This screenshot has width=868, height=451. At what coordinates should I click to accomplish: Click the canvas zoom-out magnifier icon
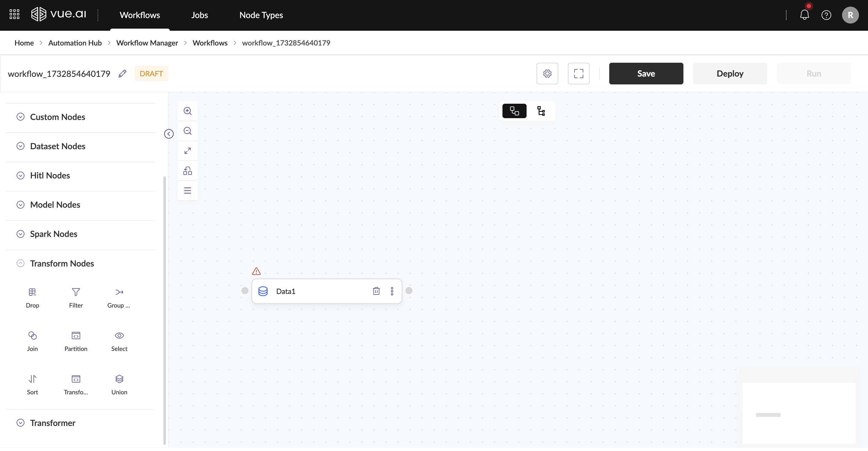pos(187,131)
